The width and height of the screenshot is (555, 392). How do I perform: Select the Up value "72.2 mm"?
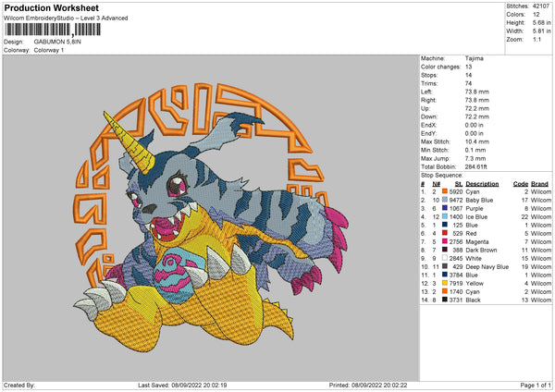(x=476, y=108)
